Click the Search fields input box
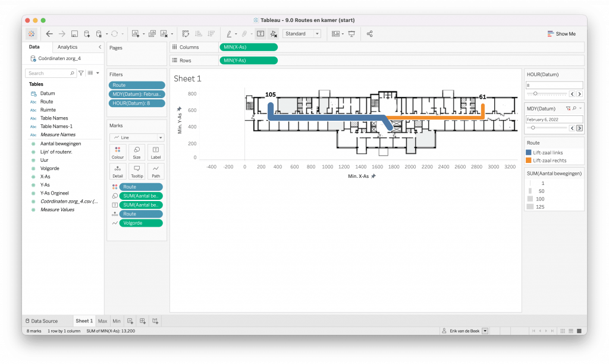609x364 pixels. tap(48, 73)
